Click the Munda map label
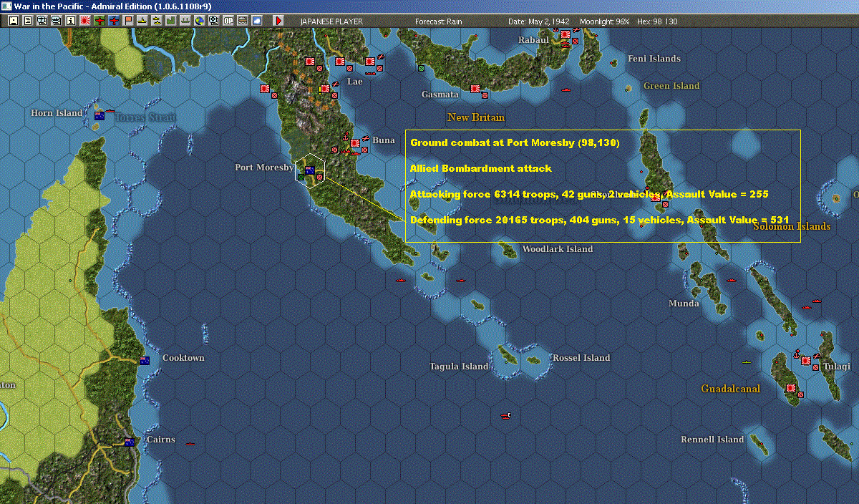Viewport: 859px width, 504px height. pyautogui.click(x=684, y=304)
